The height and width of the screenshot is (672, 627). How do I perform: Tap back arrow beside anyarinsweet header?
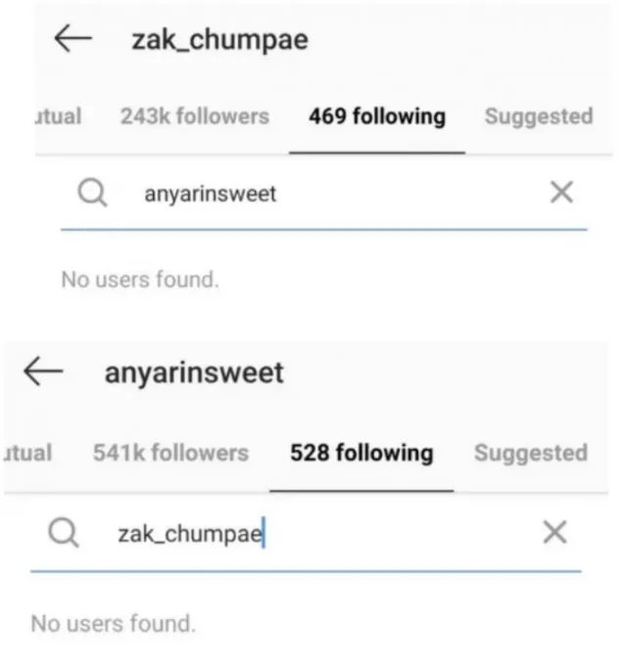pos(43,371)
